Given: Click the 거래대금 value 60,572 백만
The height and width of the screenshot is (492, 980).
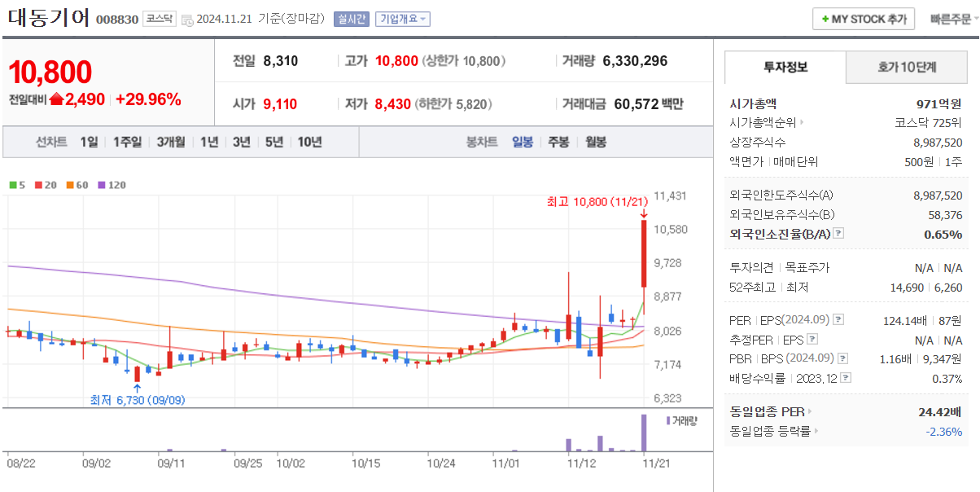Looking at the screenshot, I should pyautogui.click(x=649, y=104).
